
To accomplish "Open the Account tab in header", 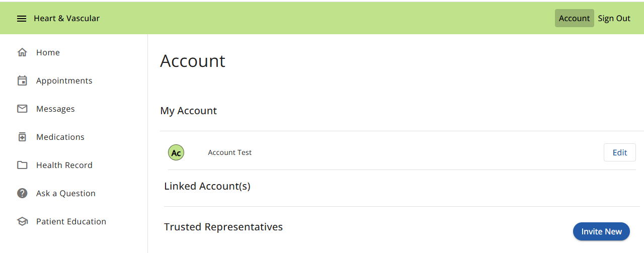I will [x=574, y=18].
